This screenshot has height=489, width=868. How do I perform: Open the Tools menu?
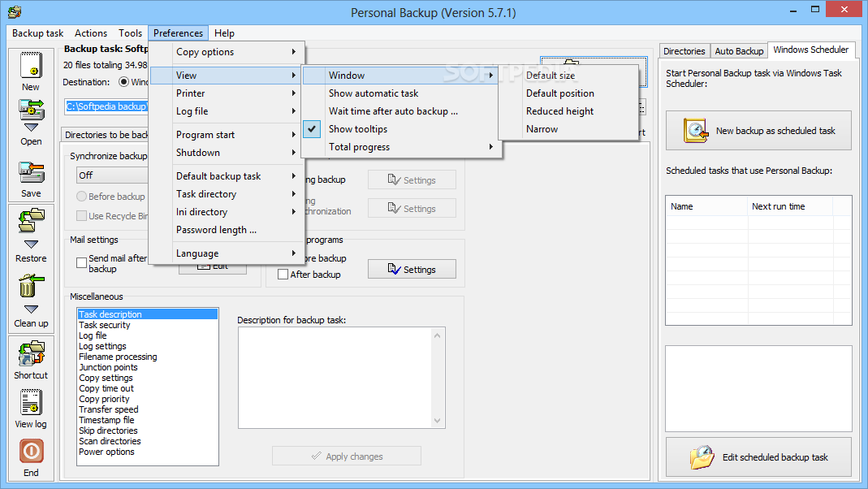(x=130, y=33)
